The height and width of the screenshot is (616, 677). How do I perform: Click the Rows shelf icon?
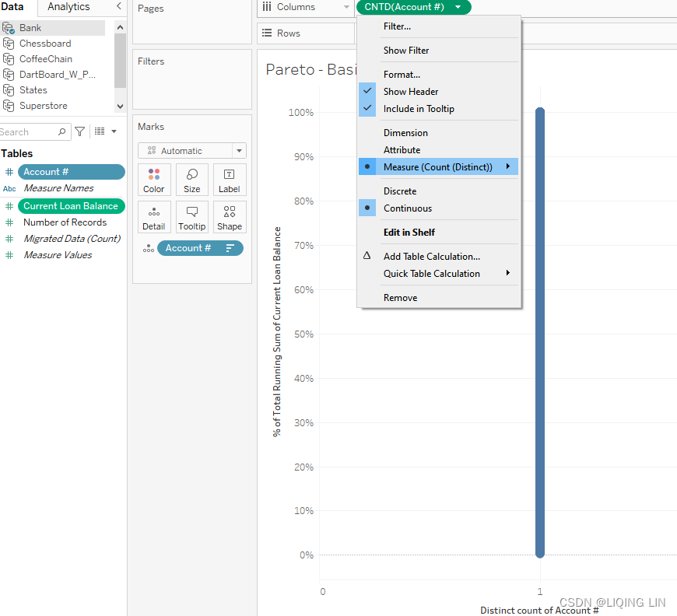tap(267, 33)
